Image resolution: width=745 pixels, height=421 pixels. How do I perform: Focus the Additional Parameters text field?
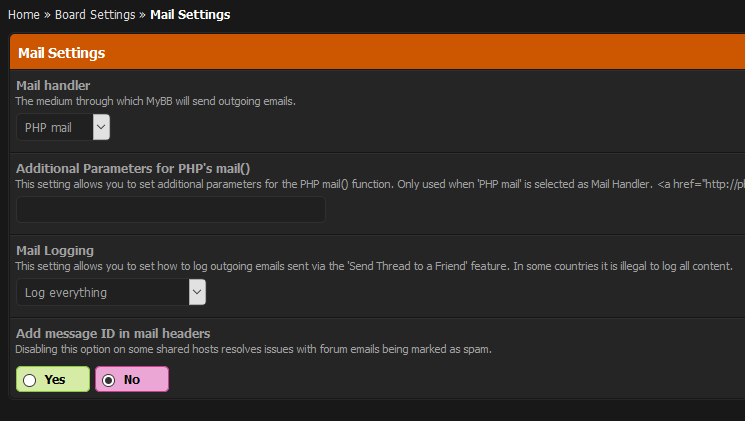click(171, 210)
